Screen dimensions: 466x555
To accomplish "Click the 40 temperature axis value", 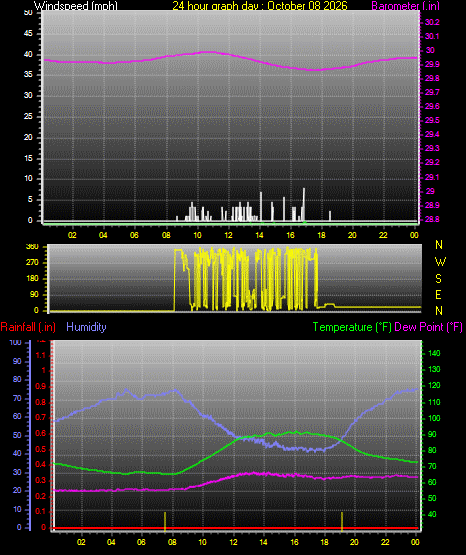I will [x=432, y=514].
